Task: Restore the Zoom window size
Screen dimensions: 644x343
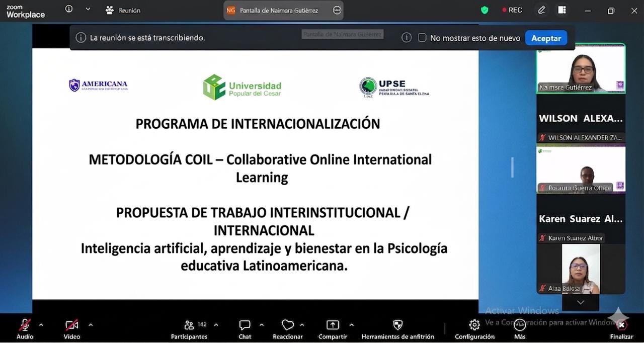Action: tap(611, 10)
